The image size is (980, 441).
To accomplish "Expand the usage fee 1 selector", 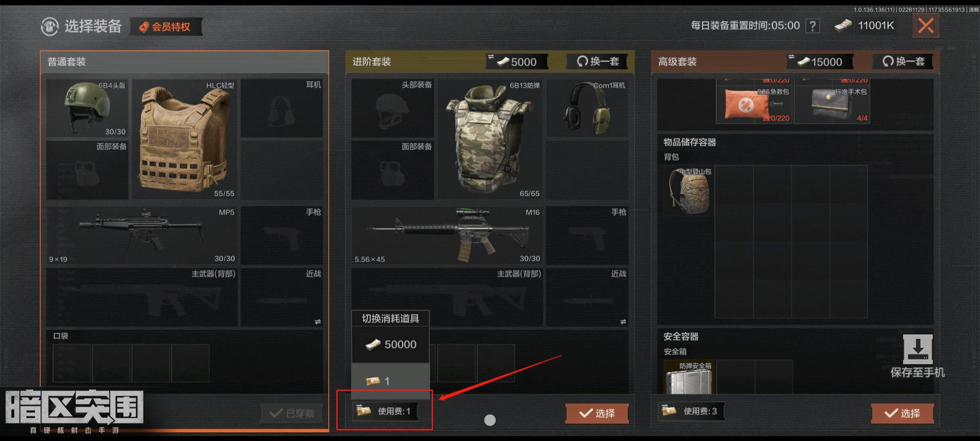I will [385, 411].
